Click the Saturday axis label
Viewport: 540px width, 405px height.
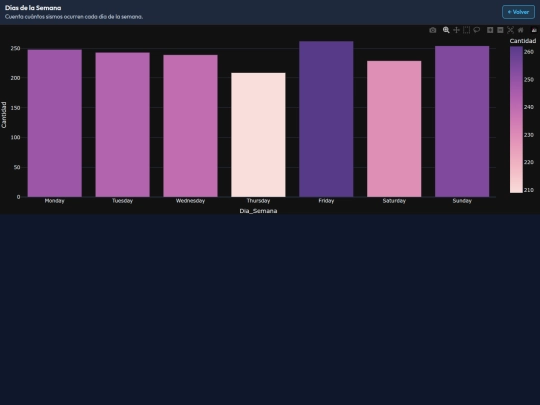tap(394, 201)
